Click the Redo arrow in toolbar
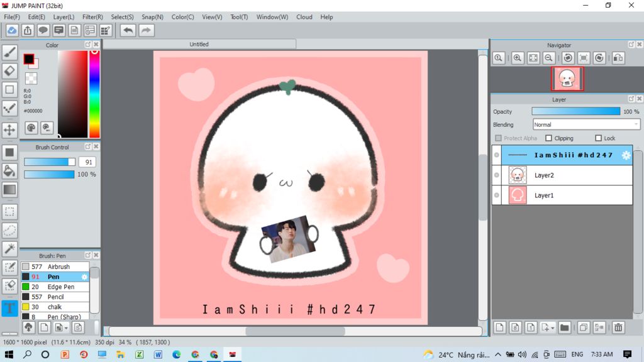Viewport: 644px width, 362px height. point(146,30)
